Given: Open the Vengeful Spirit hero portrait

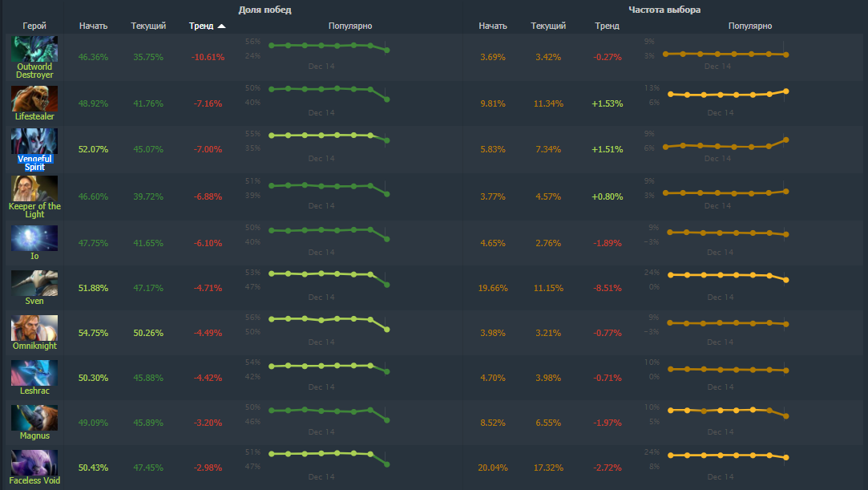Looking at the screenshot, I should [x=34, y=141].
